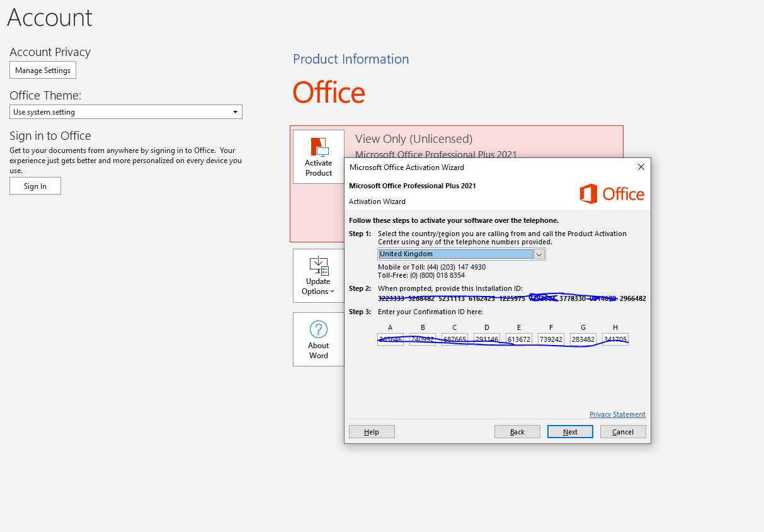Open Help in the Activation Wizard
The width and height of the screenshot is (764, 532).
coord(372,432)
